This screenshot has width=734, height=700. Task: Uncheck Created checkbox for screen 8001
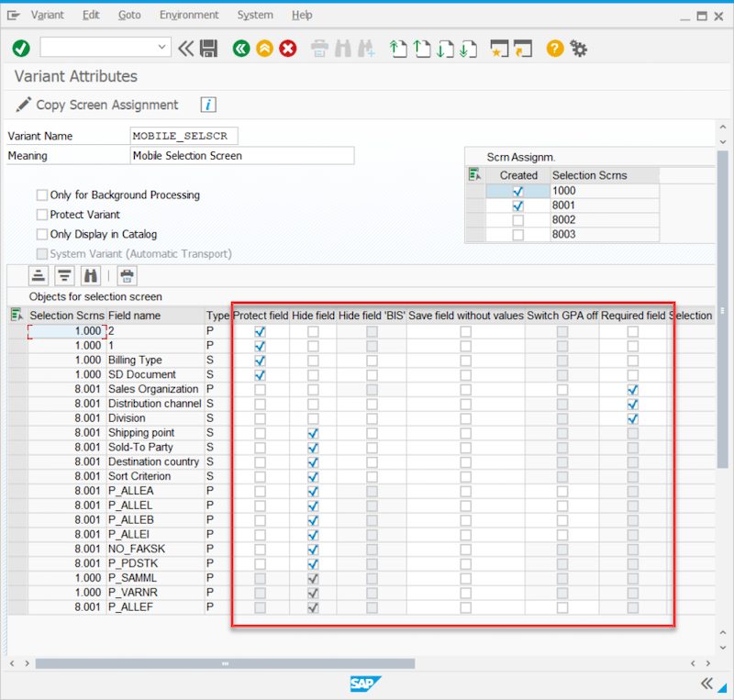click(x=517, y=206)
